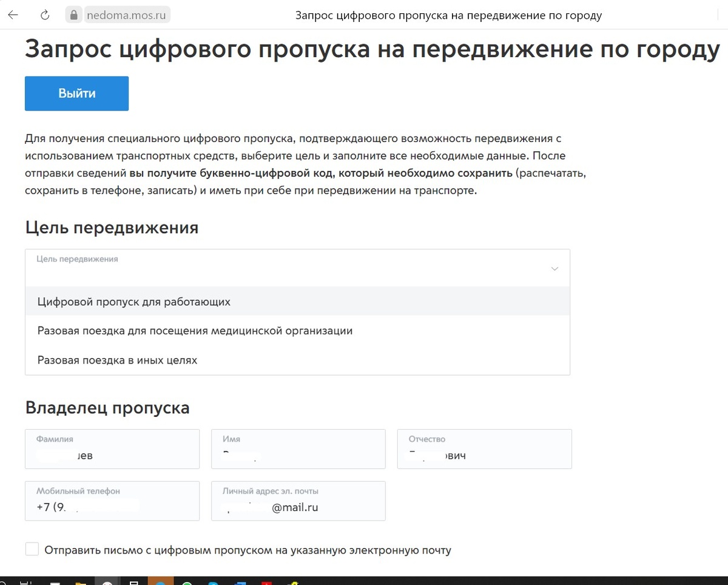
Task: Click the Имя input field
Action: click(298, 452)
